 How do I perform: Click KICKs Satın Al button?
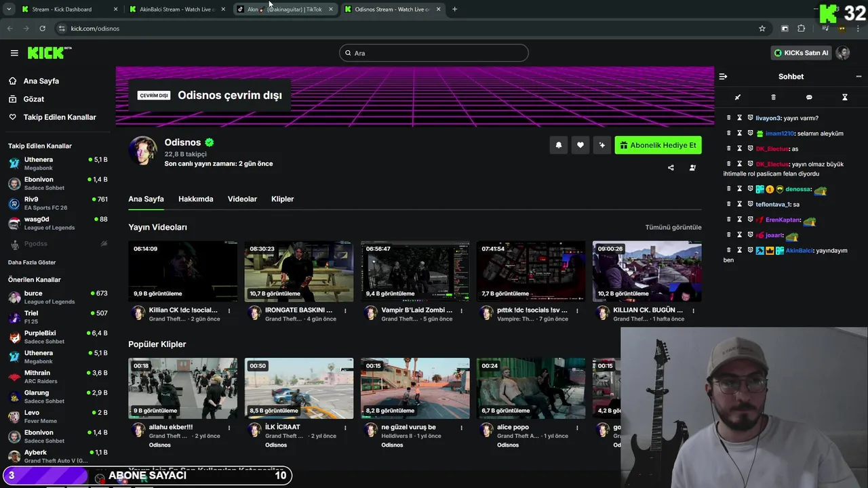(802, 53)
